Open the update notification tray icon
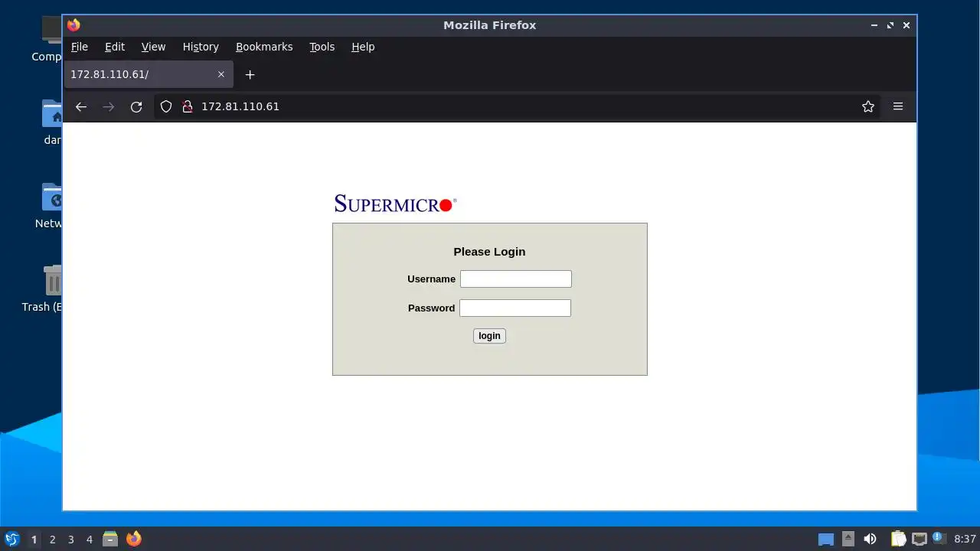The image size is (980, 551). coord(939,539)
